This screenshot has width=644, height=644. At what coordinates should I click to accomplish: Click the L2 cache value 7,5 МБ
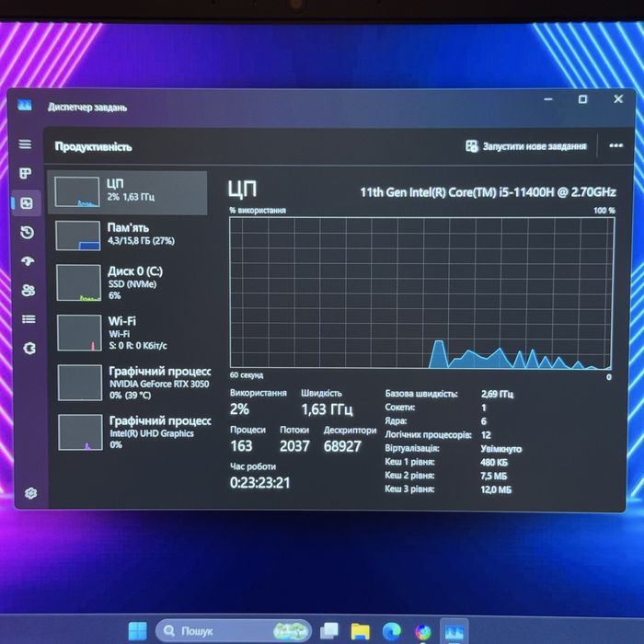click(494, 476)
